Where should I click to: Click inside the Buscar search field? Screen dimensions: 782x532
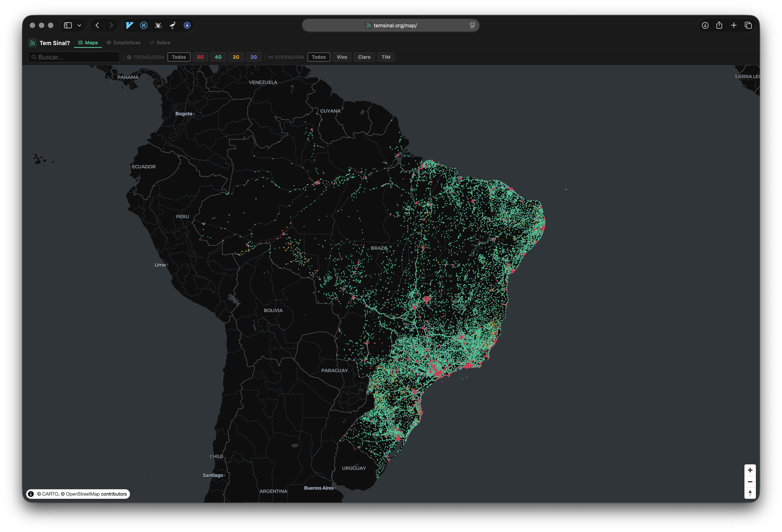pyautogui.click(x=74, y=57)
